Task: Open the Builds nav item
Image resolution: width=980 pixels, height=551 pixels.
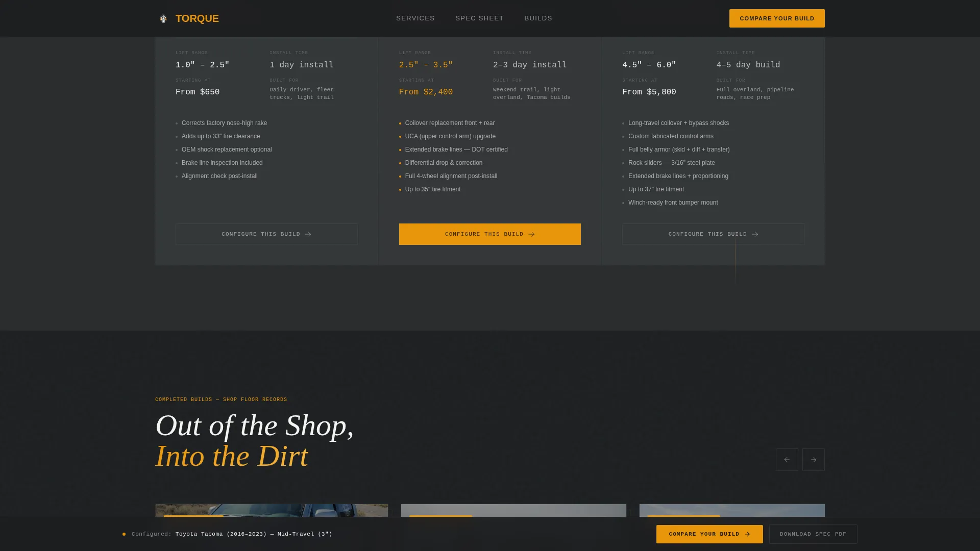Action: coord(538,18)
